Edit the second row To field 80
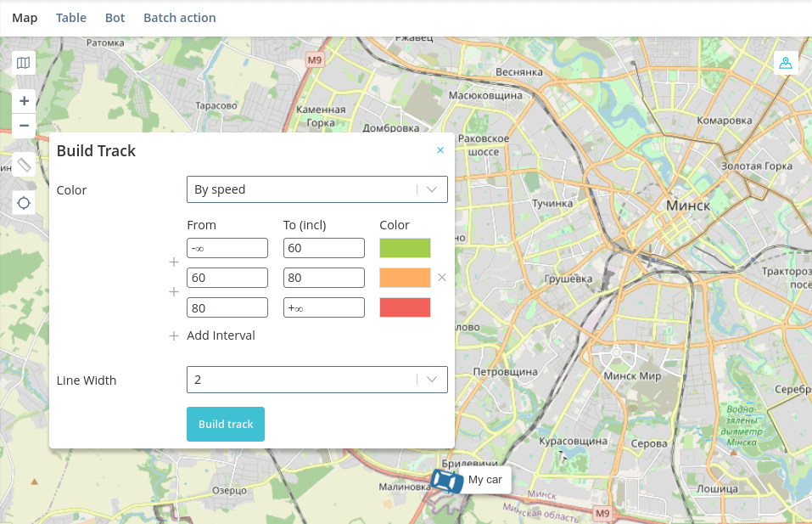Viewport: 812px width, 524px height. (x=324, y=278)
